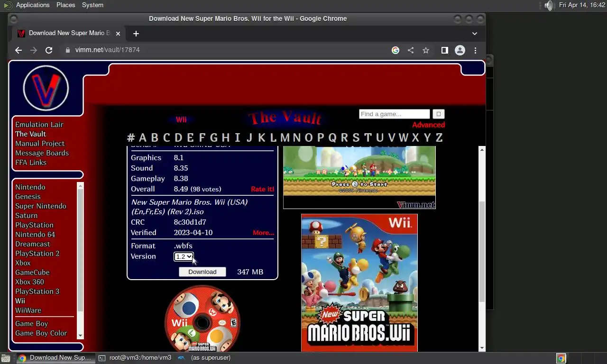Click the show desktop icon in bottom panel

(x=5, y=358)
